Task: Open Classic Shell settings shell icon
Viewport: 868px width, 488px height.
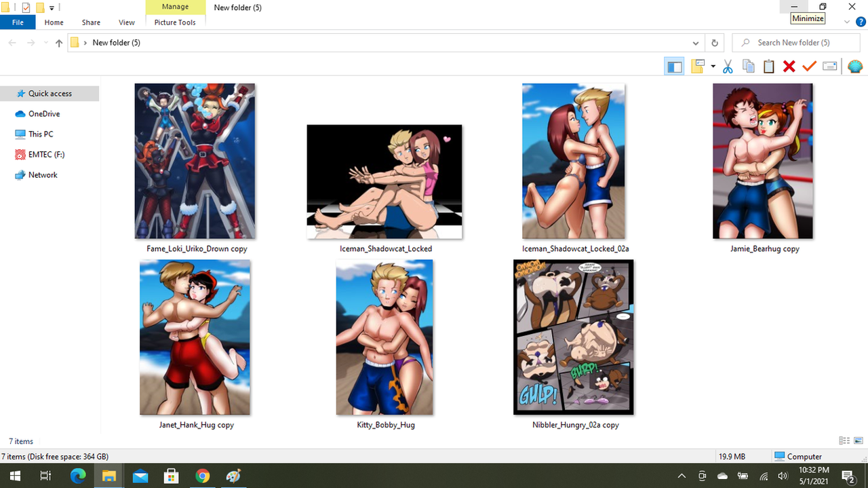Action: click(x=854, y=67)
